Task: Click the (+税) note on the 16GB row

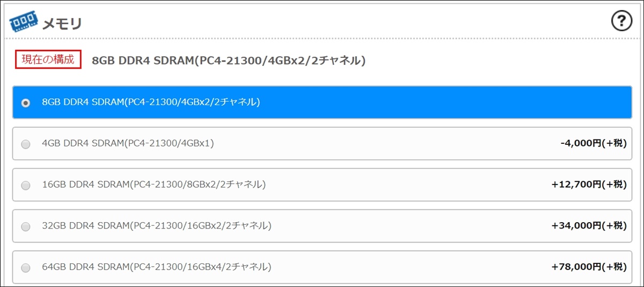Action: (614, 185)
